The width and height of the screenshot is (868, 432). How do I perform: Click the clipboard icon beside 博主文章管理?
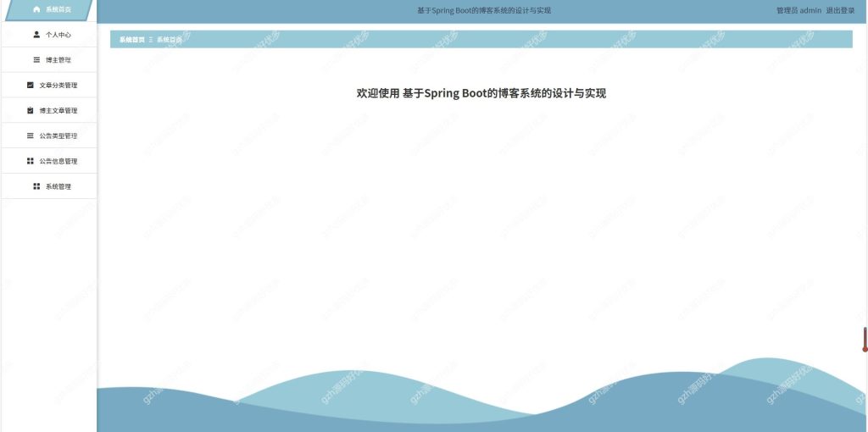coord(31,111)
